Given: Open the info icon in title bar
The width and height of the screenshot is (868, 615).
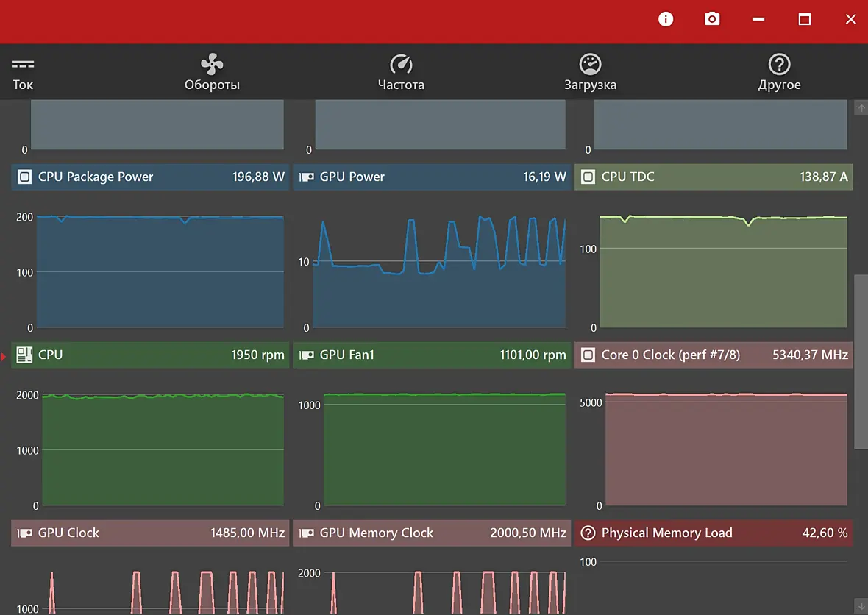Looking at the screenshot, I should (666, 19).
